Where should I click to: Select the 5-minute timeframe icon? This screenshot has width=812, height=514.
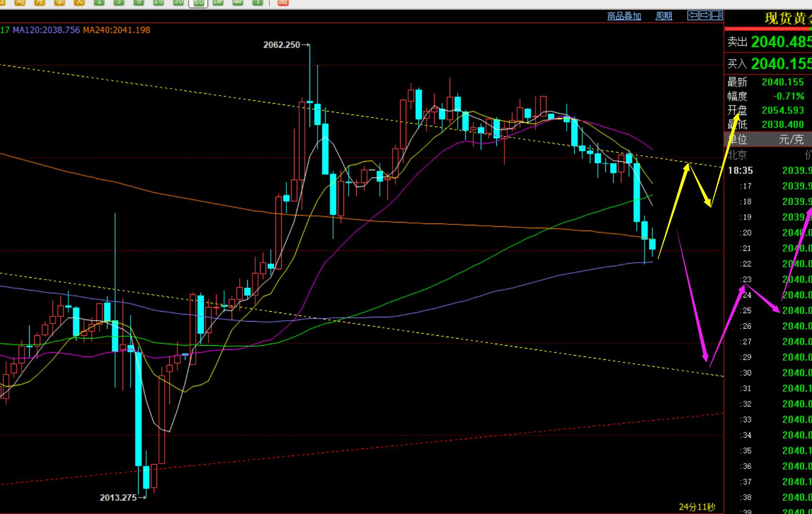point(139,2)
